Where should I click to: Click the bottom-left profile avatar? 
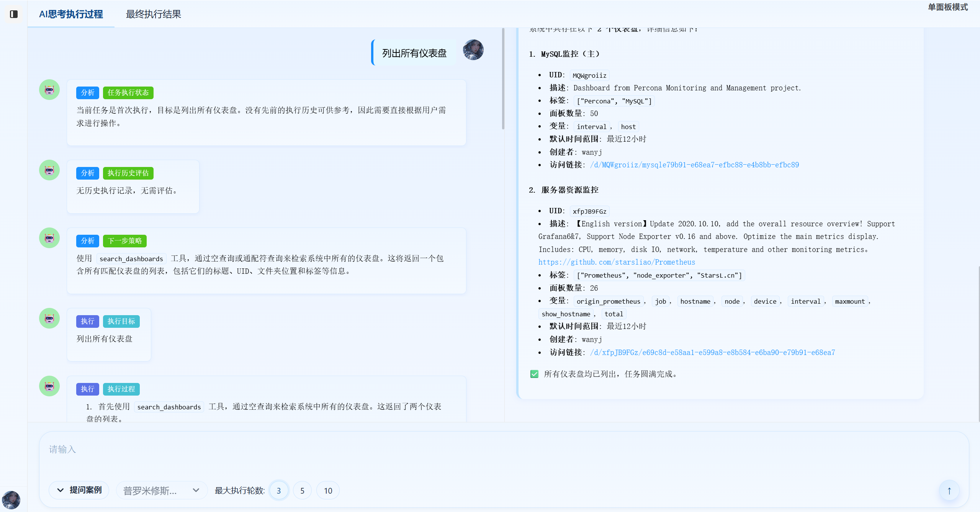pyautogui.click(x=11, y=500)
